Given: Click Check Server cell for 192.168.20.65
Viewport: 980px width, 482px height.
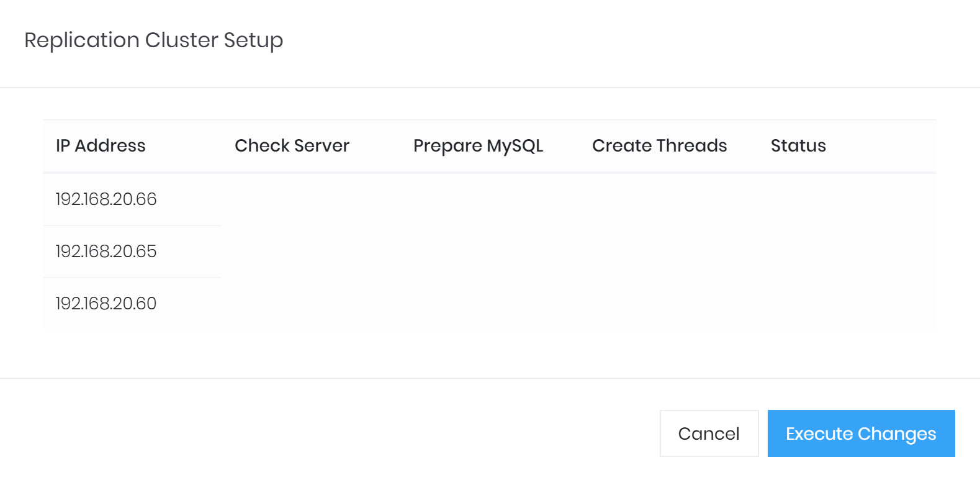Looking at the screenshot, I should pos(311,252).
